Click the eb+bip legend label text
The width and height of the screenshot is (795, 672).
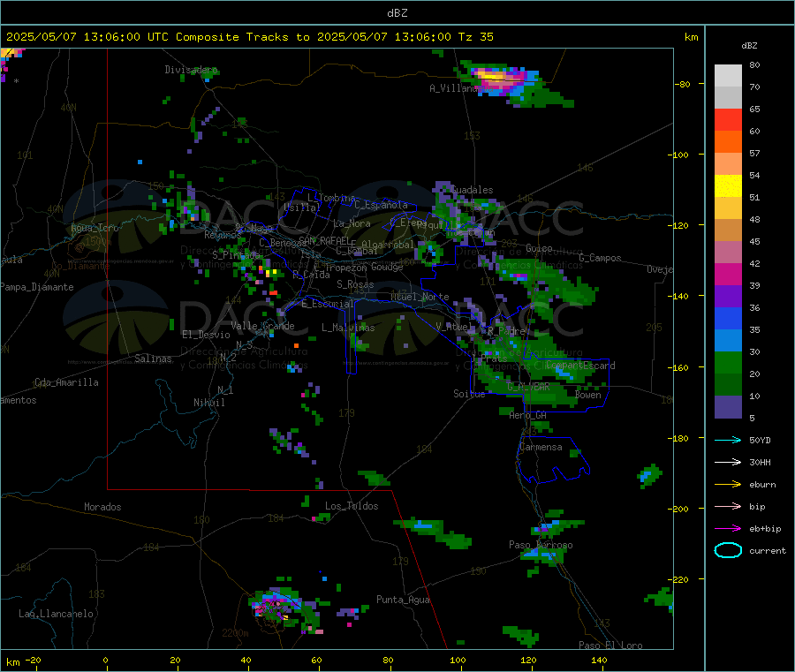765,529
